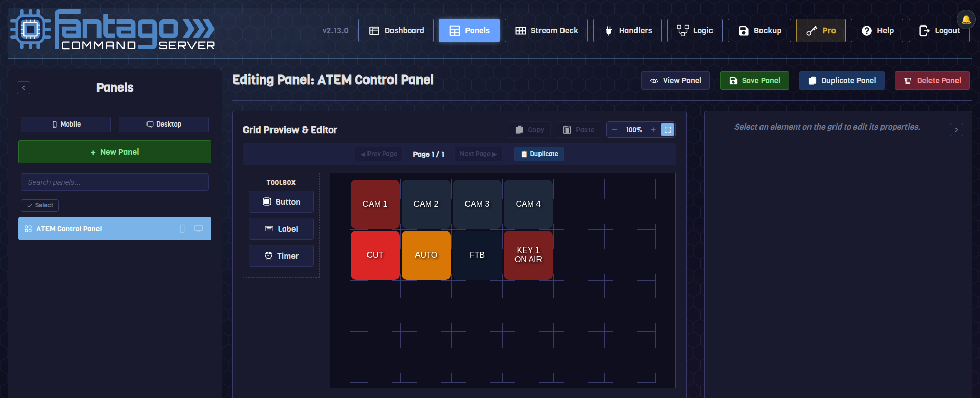The image size is (980, 398).
Task: Open the Logic section
Action: [x=695, y=31]
